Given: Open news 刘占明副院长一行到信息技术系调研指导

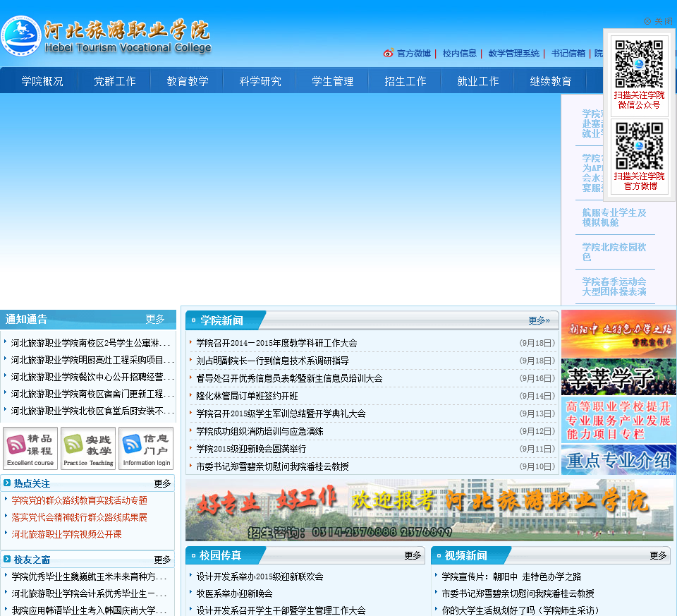Looking at the screenshot, I should (x=272, y=361).
